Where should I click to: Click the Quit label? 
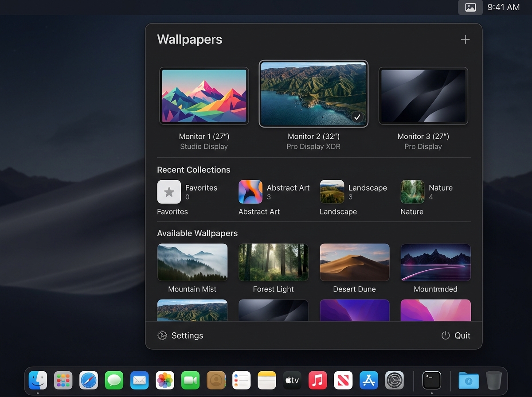462,335
